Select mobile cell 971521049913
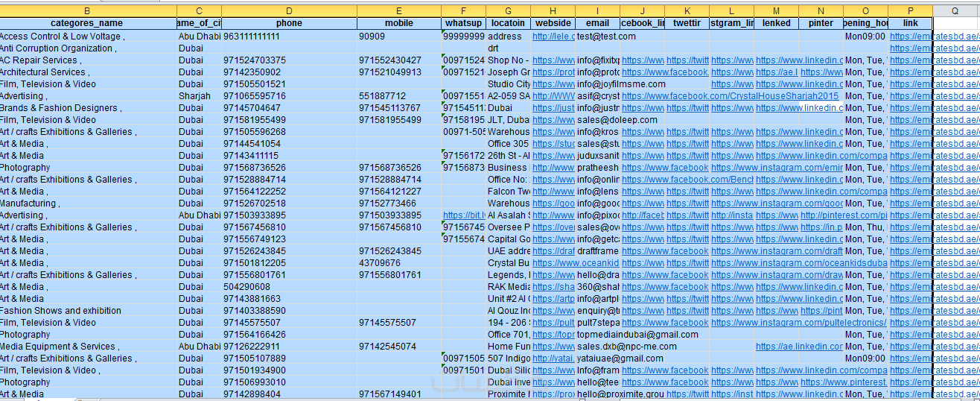 click(x=398, y=72)
